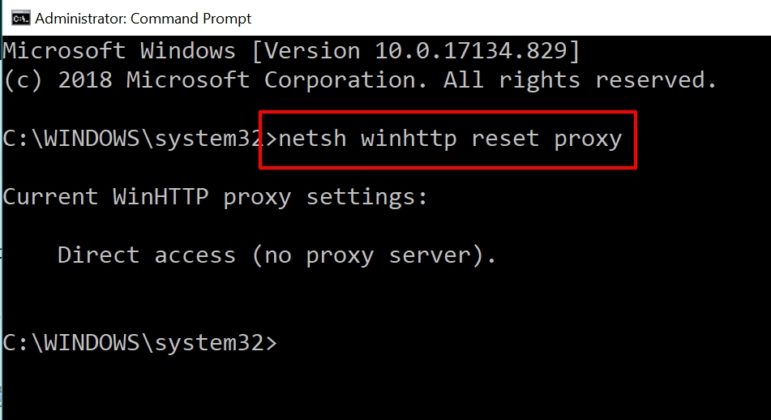Screen dimensions: 771x420
Task: Click the word proxy in the red box
Action: coord(588,140)
